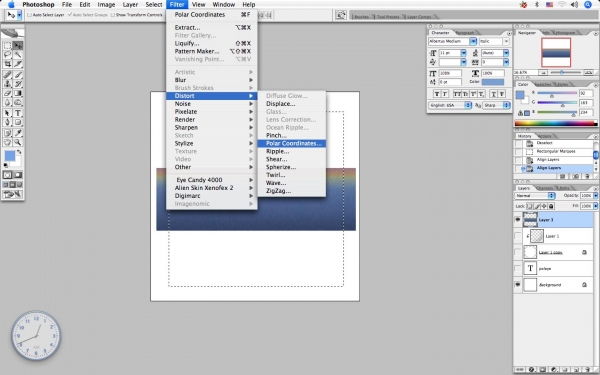
Task: Open the Opacity slider arrow
Action: 595,196
